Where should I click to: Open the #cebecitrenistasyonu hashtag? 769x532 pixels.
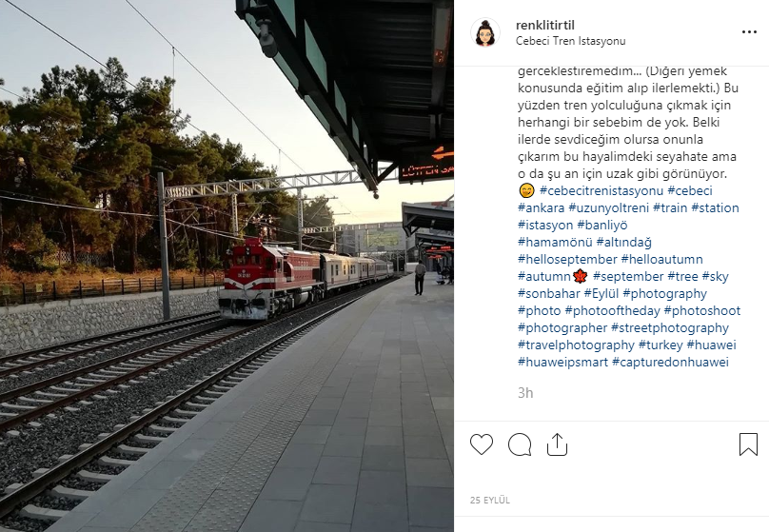(x=601, y=190)
